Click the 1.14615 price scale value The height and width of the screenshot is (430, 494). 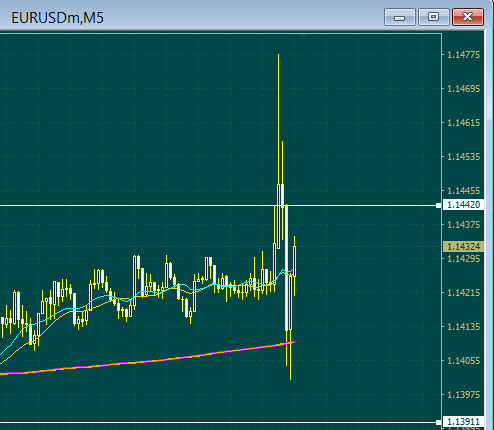pyautogui.click(x=464, y=123)
